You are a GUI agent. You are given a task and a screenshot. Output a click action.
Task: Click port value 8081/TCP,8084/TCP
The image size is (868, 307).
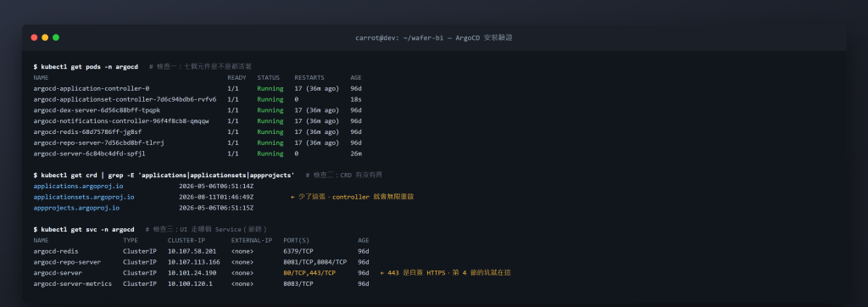tap(315, 262)
